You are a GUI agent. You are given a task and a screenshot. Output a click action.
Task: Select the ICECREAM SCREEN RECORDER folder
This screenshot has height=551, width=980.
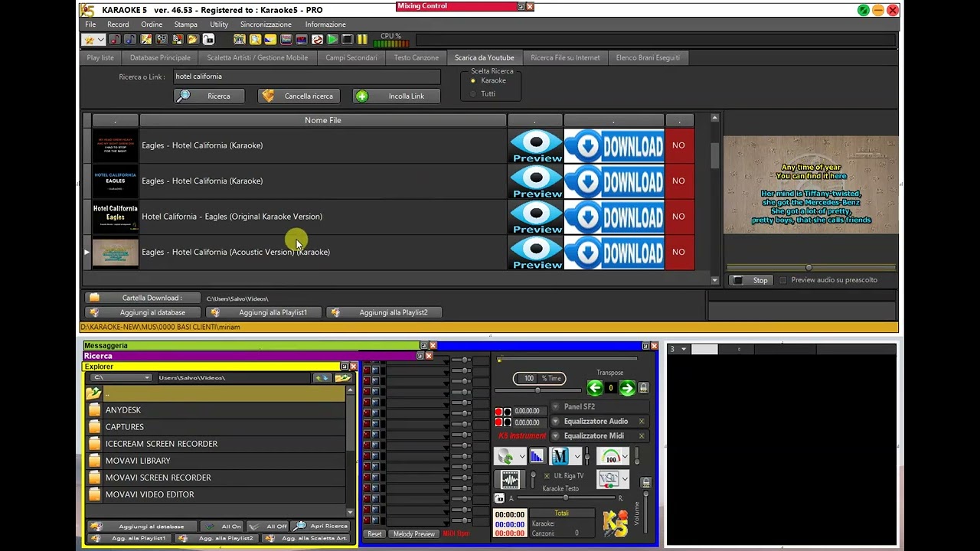click(215, 444)
